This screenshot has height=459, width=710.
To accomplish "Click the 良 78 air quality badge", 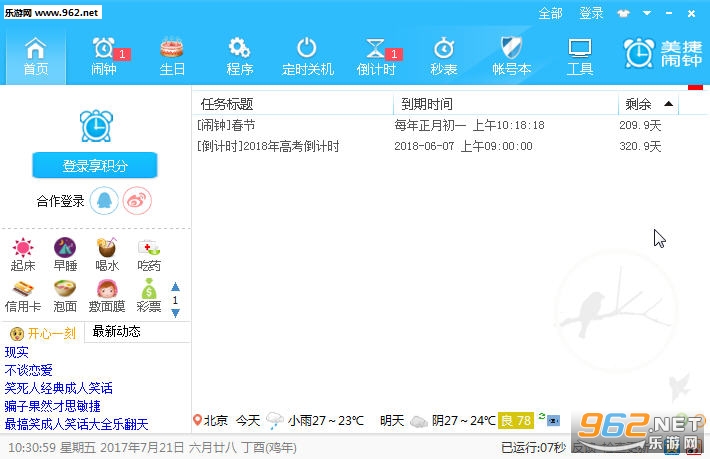I will point(516,421).
